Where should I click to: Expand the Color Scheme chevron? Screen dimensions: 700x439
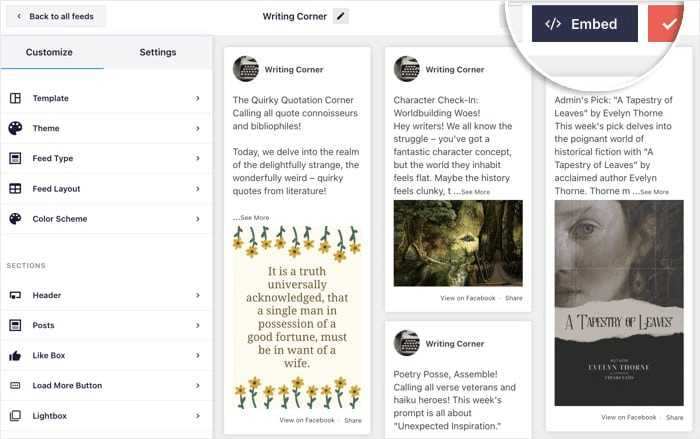[198, 218]
